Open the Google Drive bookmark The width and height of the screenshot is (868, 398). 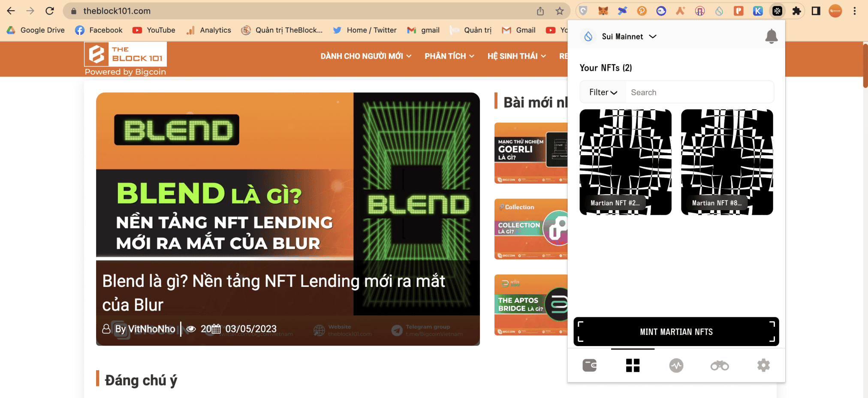pos(36,30)
